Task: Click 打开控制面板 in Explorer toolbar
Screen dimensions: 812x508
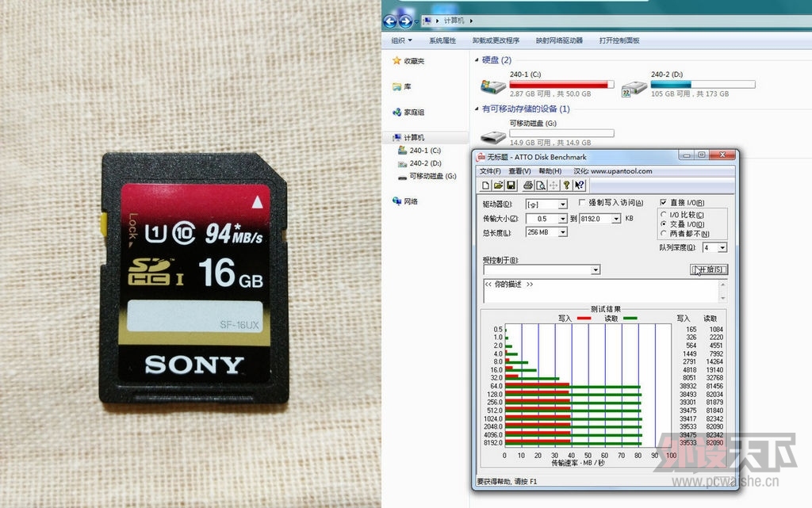Action: pyautogui.click(x=619, y=40)
